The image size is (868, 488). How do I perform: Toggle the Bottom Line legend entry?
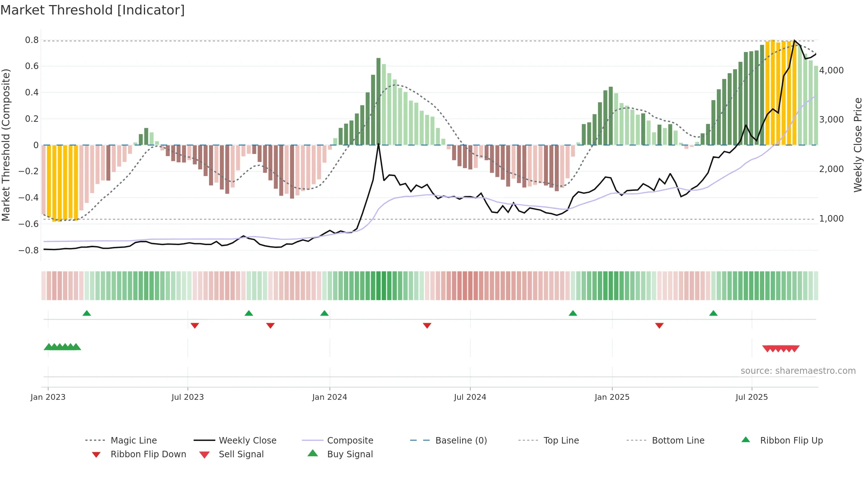click(665, 440)
